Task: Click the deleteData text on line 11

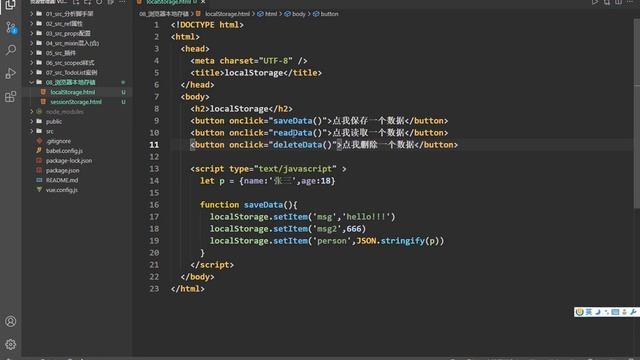Action: point(297,144)
